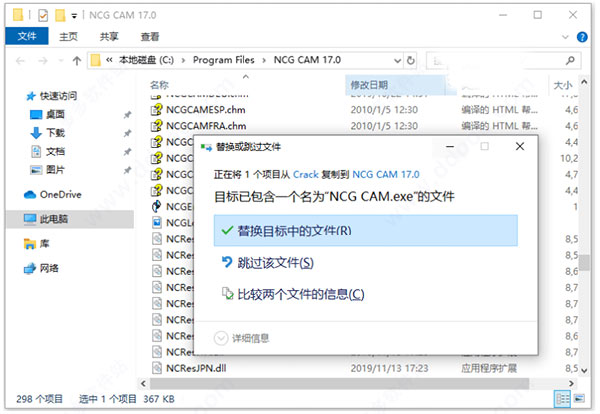This screenshot has height=414, width=600.
Task: Switch to the 主页 ribbon tab
Action: pyautogui.click(x=68, y=37)
